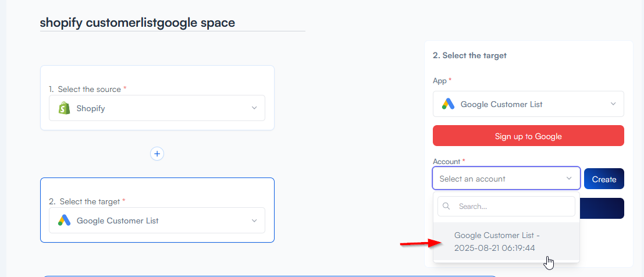This screenshot has width=644, height=277.
Task: Click the workflow title text field
Action: [172, 23]
